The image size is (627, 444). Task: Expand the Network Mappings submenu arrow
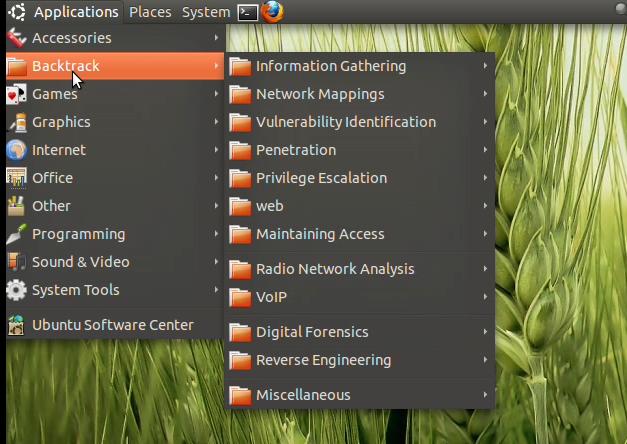(485, 94)
